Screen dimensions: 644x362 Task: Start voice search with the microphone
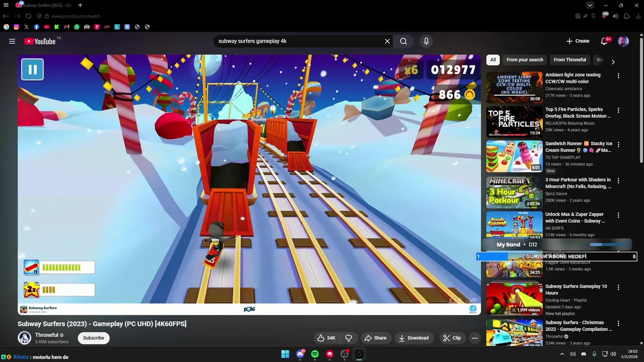pyautogui.click(x=426, y=41)
